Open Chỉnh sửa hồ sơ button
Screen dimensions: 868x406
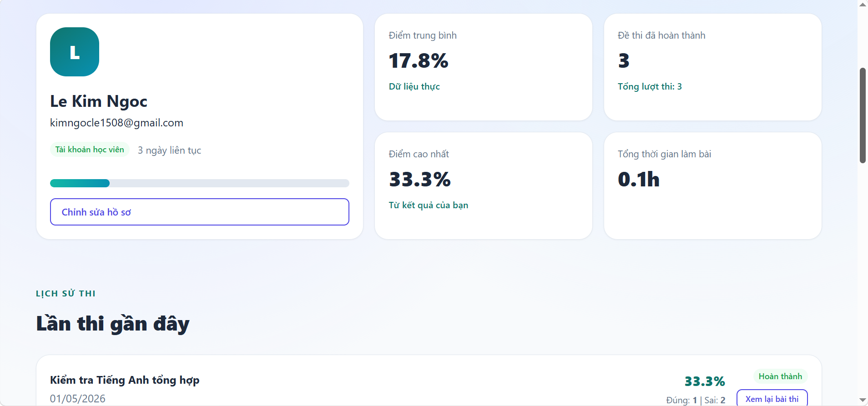(x=200, y=212)
